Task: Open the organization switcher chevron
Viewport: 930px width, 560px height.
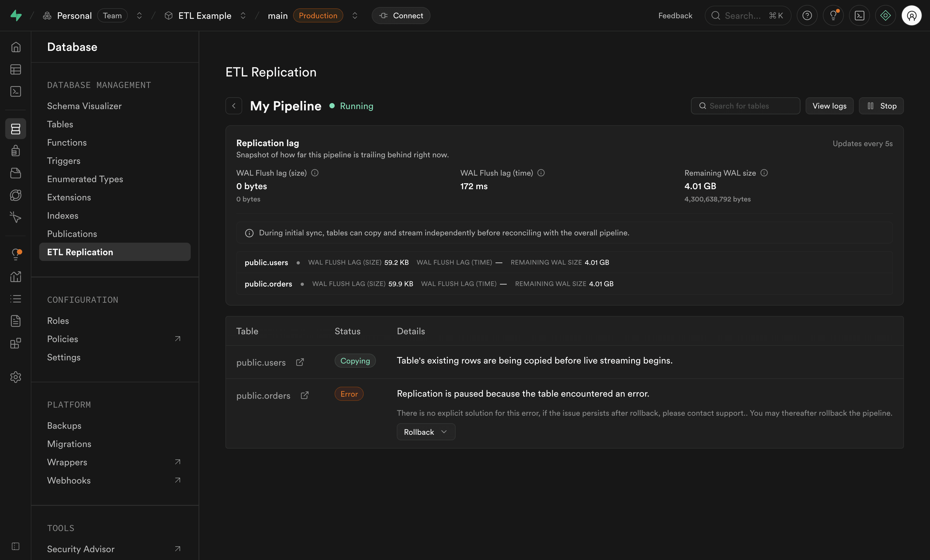Action: coord(139,15)
